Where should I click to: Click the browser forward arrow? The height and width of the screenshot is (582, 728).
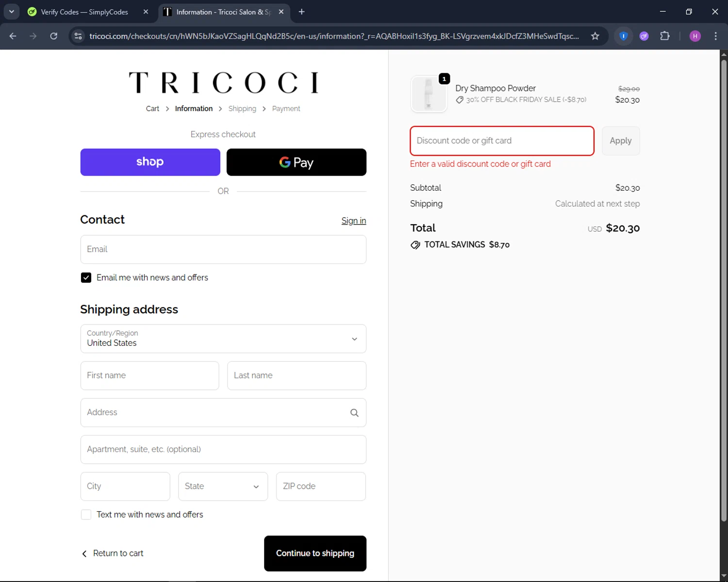33,36
